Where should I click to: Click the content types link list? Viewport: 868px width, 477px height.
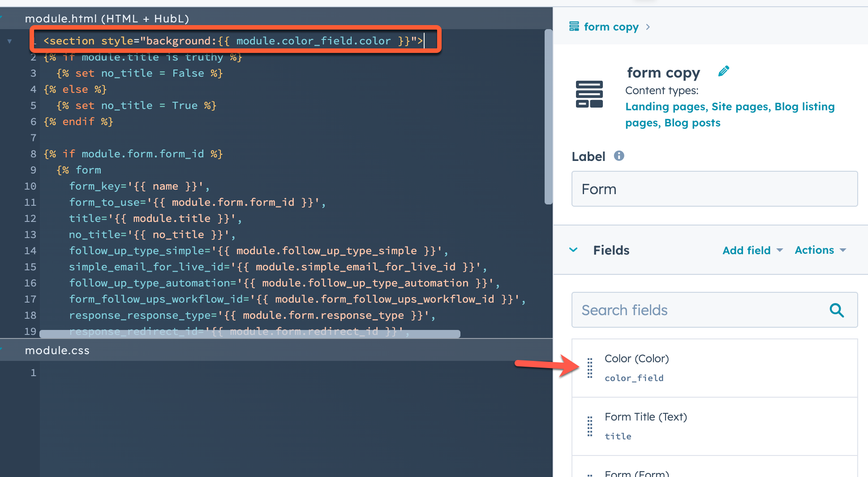pos(730,114)
